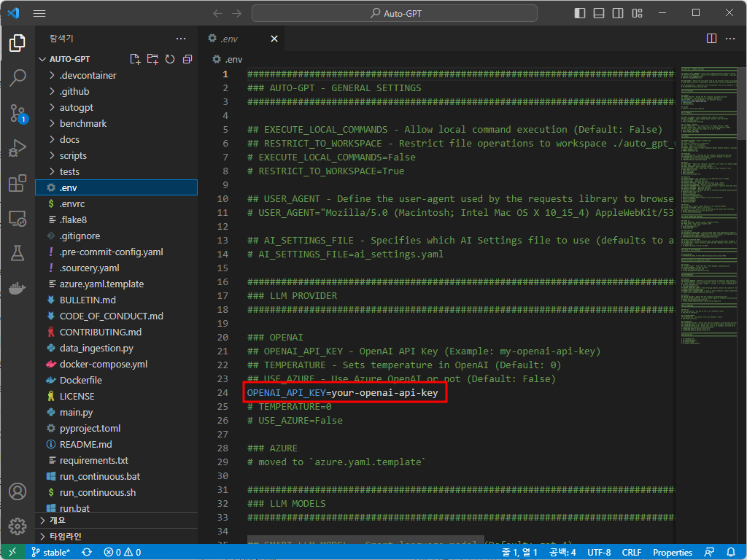This screenshot has width=747, height=560.
Task: Open requirements.txt in explorer
Action: pos(116,461)
